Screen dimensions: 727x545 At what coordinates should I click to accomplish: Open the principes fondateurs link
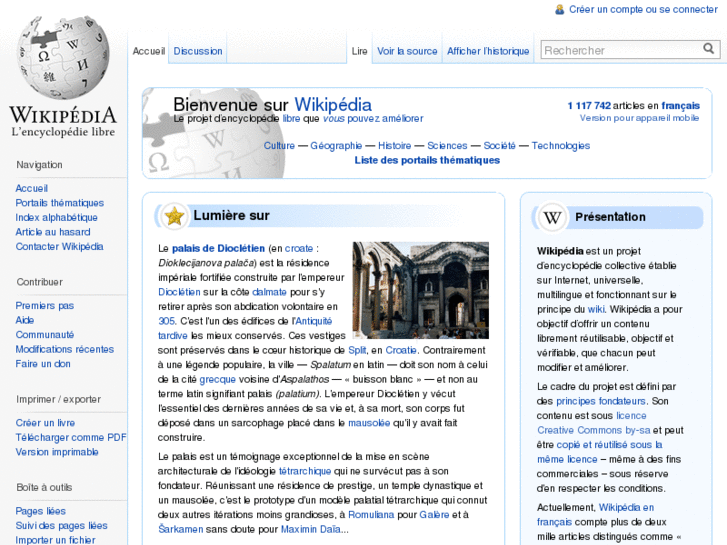(x=600, y=401)
